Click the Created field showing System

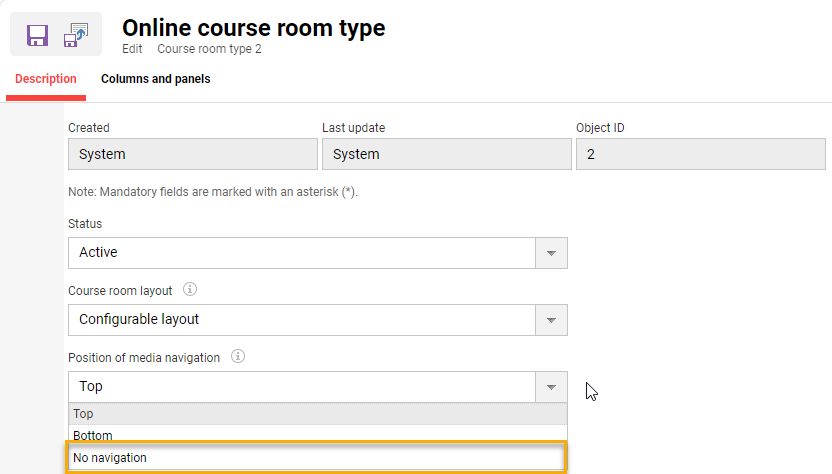191,154
